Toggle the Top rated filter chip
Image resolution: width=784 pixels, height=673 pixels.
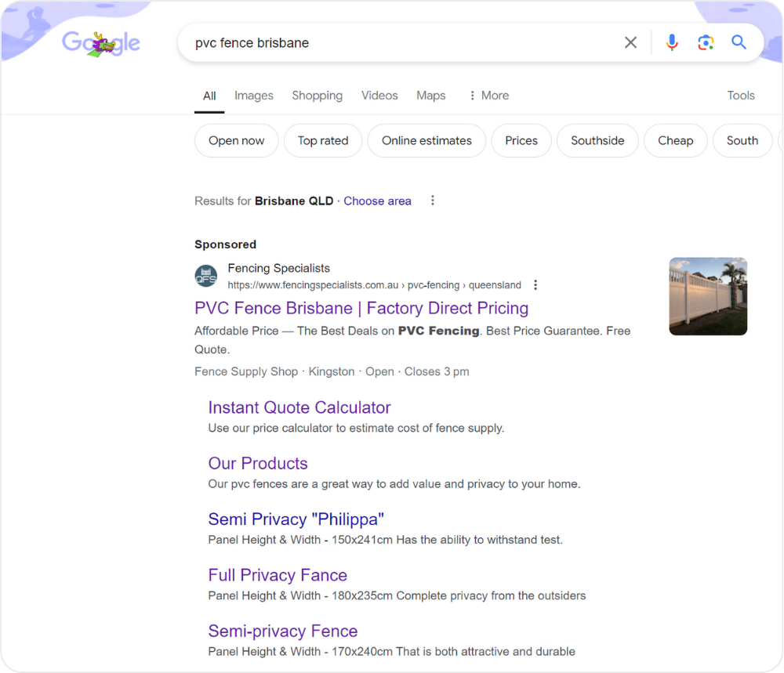(x=322, y=141)
